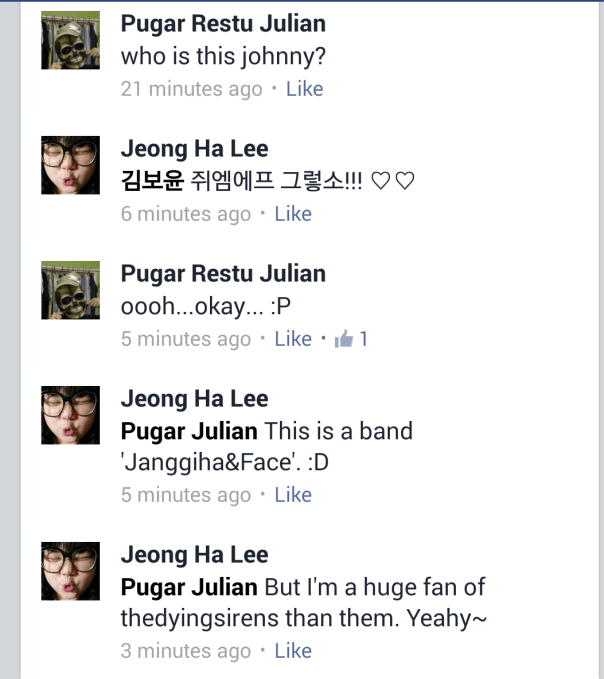Open Pugar Restu Julian's name above 'oooh...okay'

point(223,274)
